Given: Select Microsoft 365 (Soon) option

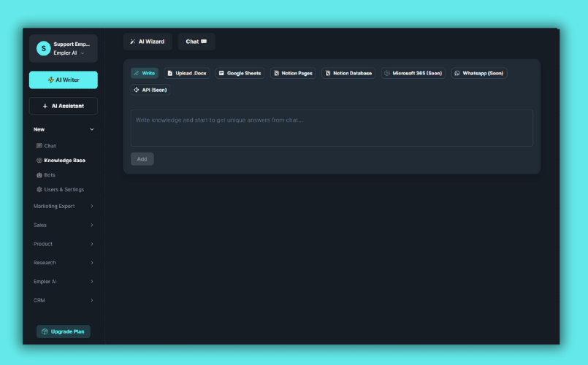Looking at the screenshot, I should pyautogui.click(x=413, y=73).
